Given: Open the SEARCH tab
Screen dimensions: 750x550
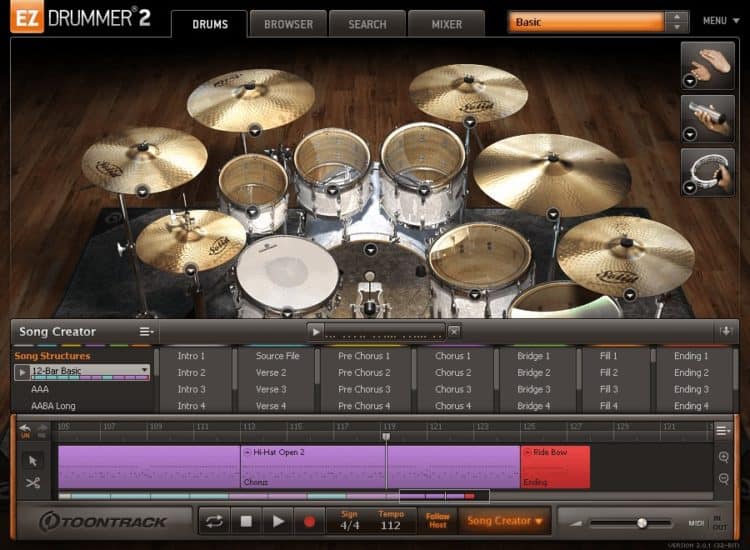Looking at the screenshot, I should pyautogui.click(x=367, y=24).
